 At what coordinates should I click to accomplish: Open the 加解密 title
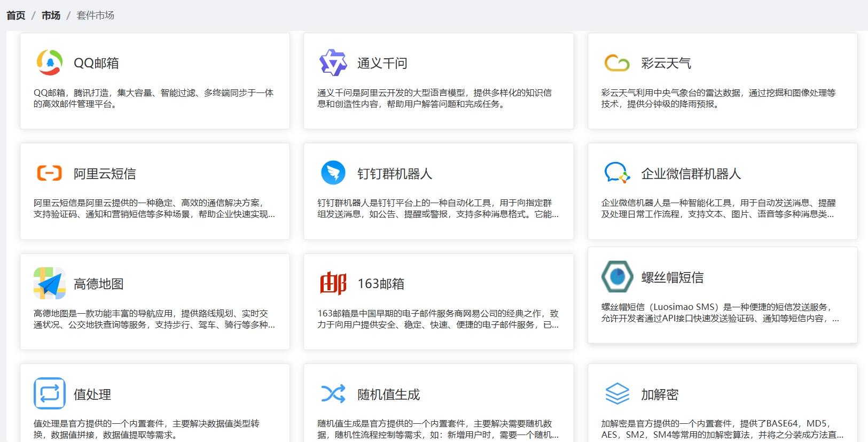[x=660, y=394]
